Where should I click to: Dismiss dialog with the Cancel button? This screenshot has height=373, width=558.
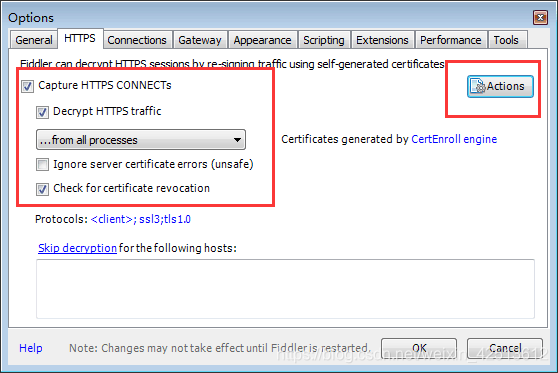click(x=505, y=348)
